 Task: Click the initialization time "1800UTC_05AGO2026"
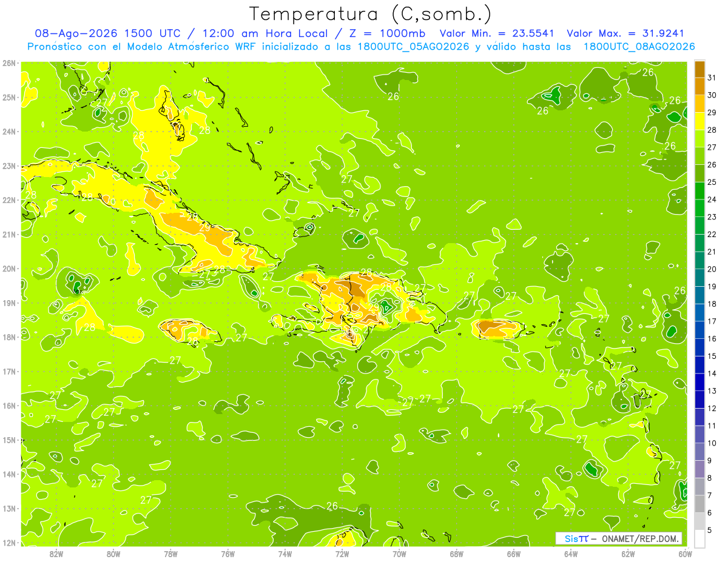coord(413,47)
